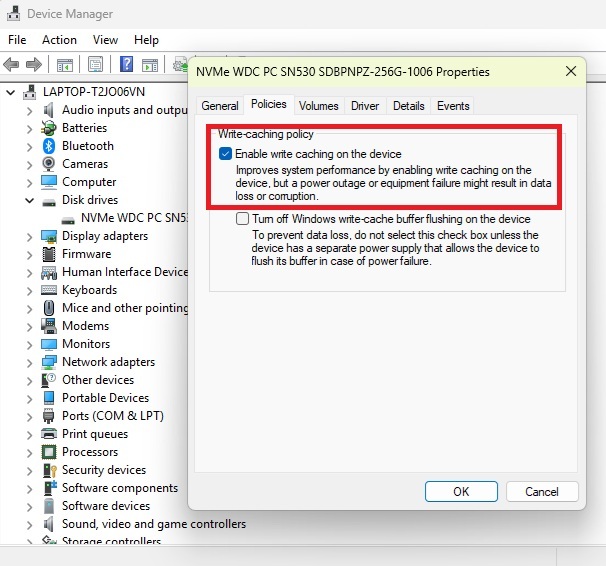Image resolution: width=606 pixels, height=566 pixels.
Task: Switch to the Details tab
Action: (x=409, y=106)
